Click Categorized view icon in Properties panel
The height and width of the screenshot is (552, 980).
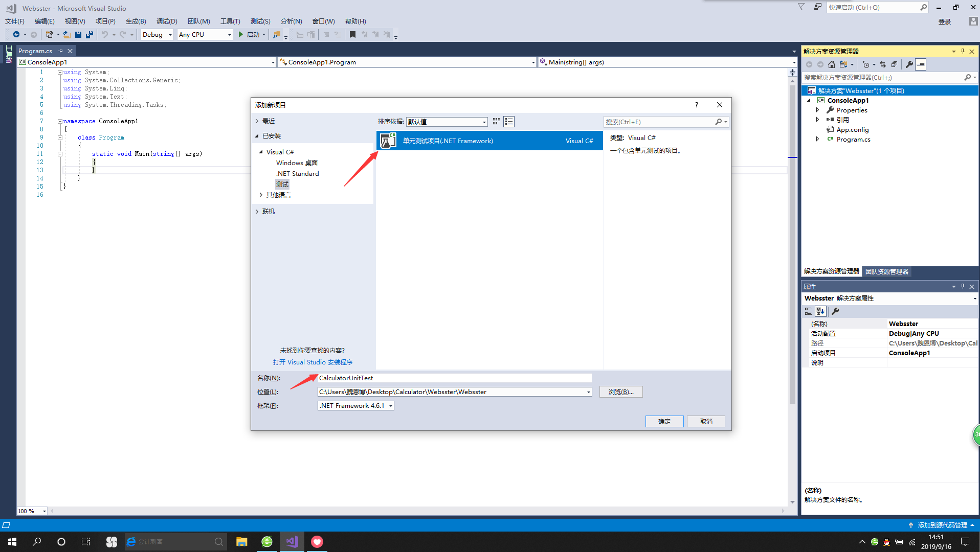pyautogui.click(x=809, y=311)
